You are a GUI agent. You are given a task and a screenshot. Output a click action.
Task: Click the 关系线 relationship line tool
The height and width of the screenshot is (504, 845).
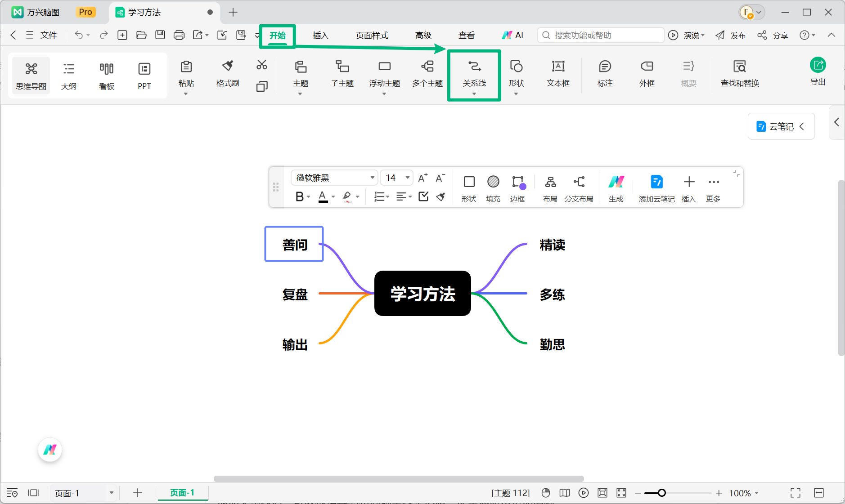click(474, 74)
